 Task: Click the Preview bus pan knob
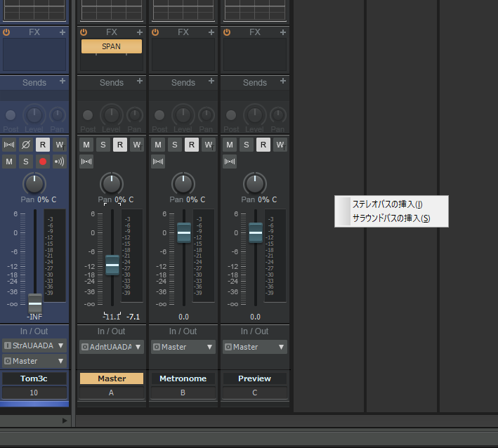point(255,184)
